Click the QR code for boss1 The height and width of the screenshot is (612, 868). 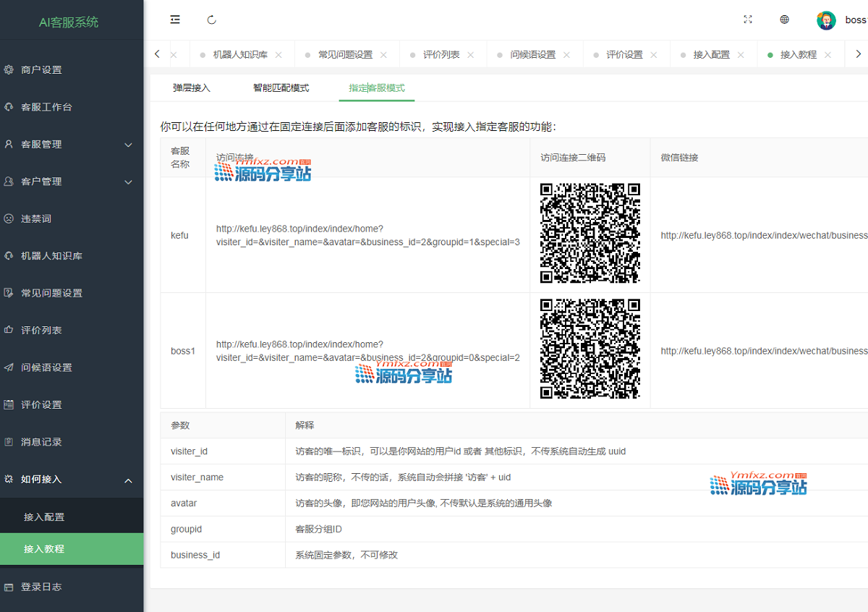pos(590,349)
